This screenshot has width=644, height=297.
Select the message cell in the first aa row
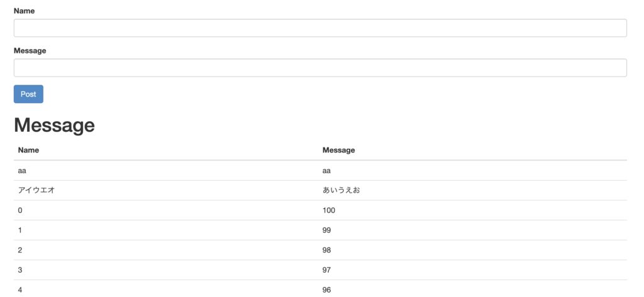pos(473,170)
